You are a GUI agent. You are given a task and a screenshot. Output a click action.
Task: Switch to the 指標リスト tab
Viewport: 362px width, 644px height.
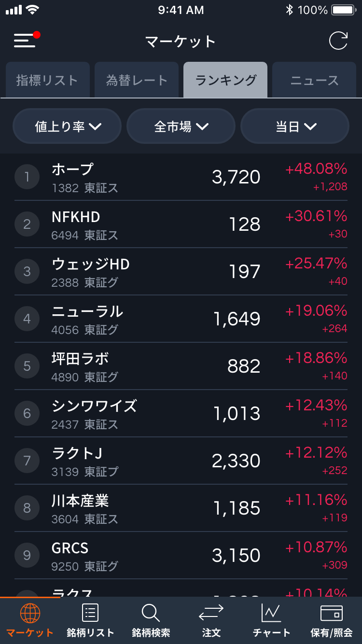47,80
